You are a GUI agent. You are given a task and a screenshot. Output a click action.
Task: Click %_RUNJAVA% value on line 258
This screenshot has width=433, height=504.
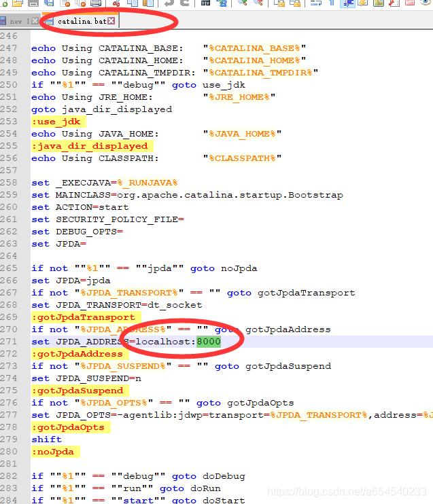coord(148,183)
